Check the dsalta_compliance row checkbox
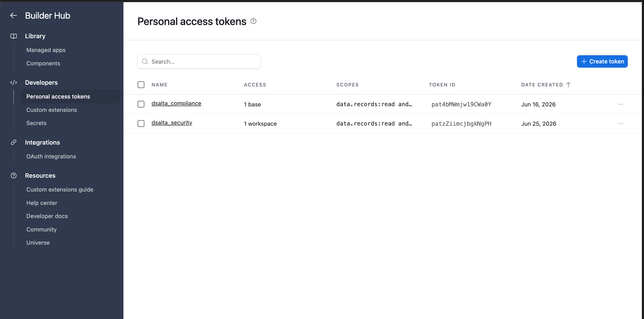This screenshot has height=319, width=644. click(141, 104)
